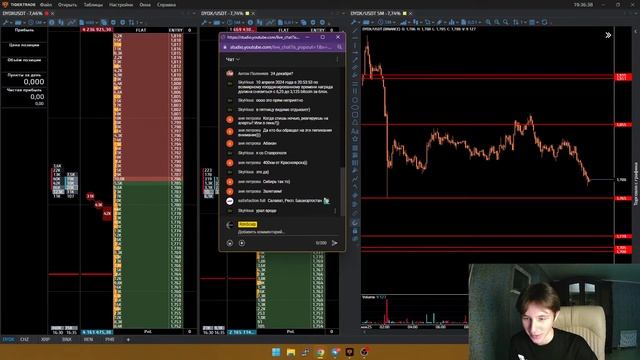Open the Файл menu
The image size is (640, 360).
[46, 5]
